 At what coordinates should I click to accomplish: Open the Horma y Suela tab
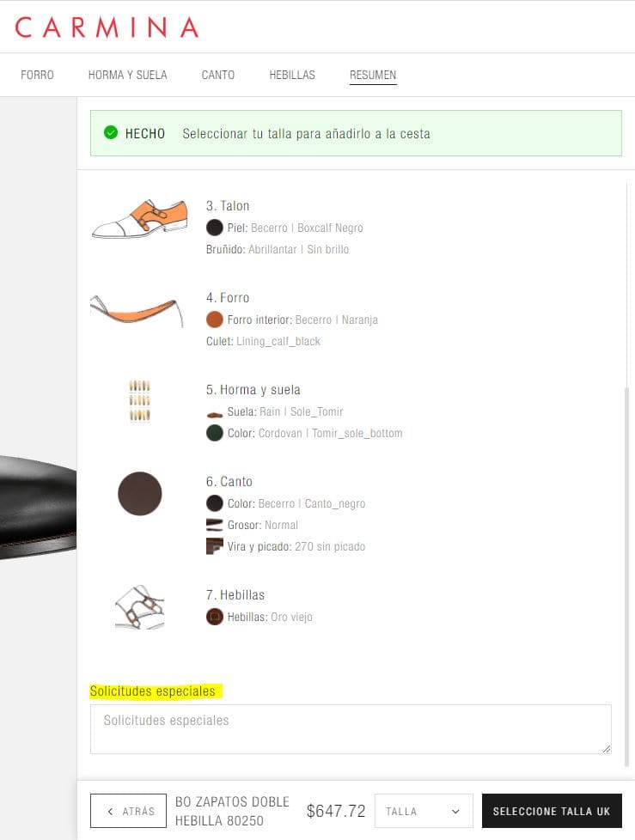click(127, 75)
